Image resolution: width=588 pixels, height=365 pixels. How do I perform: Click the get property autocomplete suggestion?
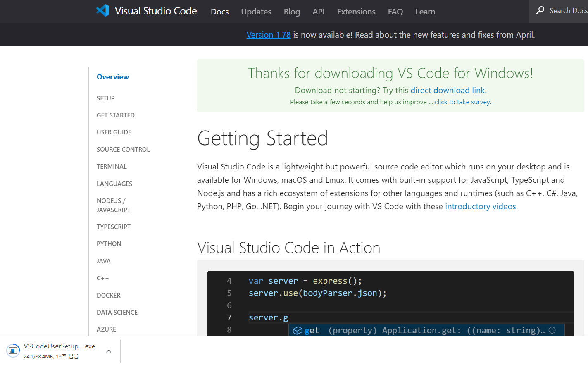(x=426, y=330)
